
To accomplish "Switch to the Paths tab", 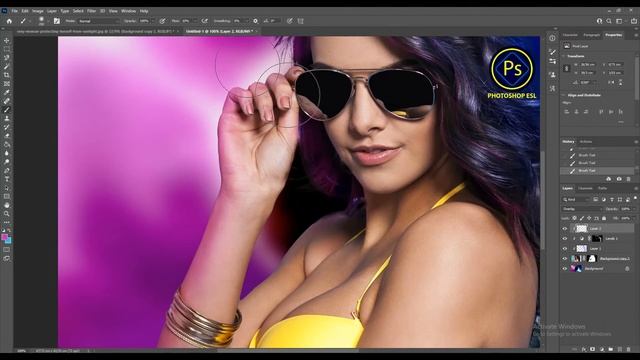I will coord(602,188).
